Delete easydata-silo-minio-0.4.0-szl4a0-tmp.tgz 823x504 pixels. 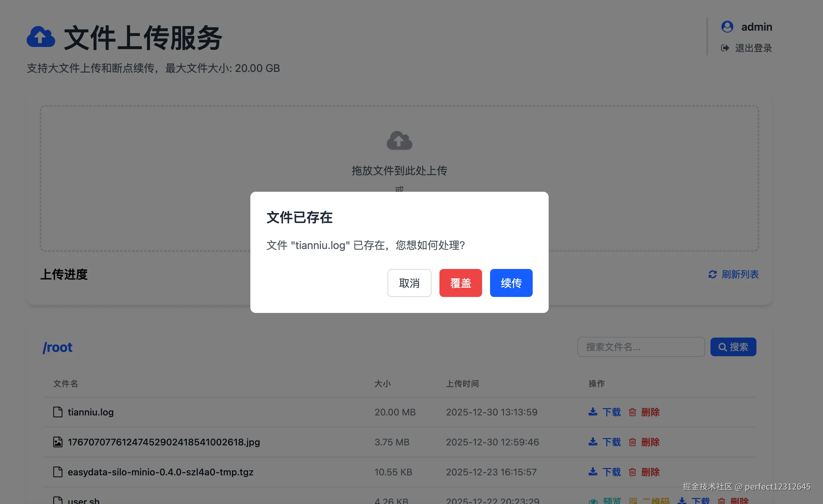pyautogui.click(x=644, y=472)
